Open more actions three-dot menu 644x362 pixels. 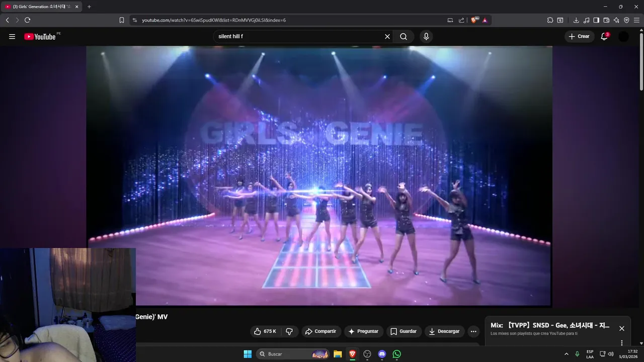pos(473,331)
